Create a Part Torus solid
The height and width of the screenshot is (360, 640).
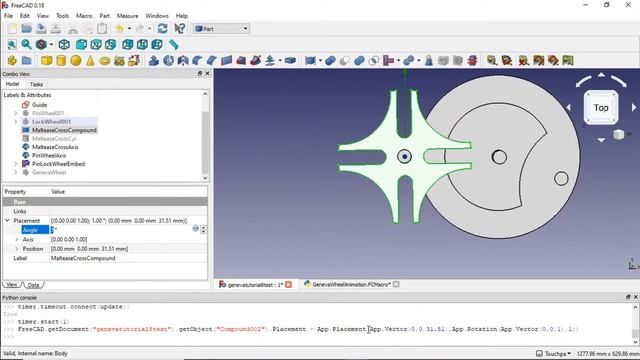[x=105, y=61]
